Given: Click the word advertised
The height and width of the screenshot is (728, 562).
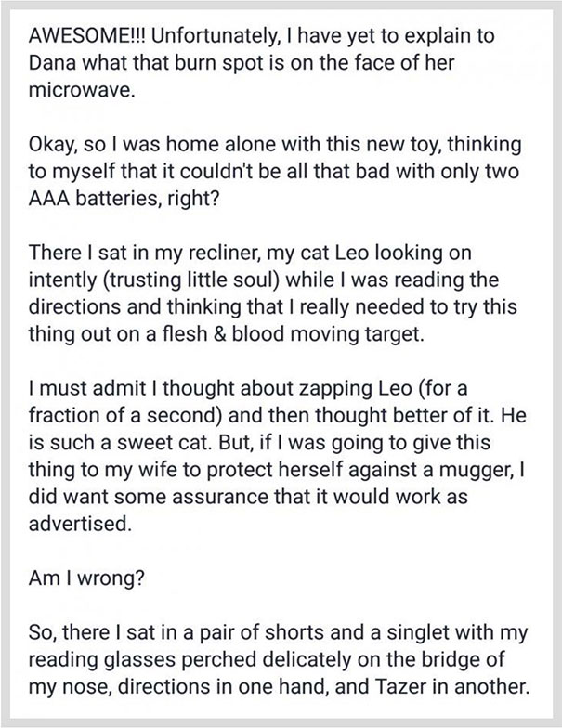Looking at the screenshot, I should point(80,524).
